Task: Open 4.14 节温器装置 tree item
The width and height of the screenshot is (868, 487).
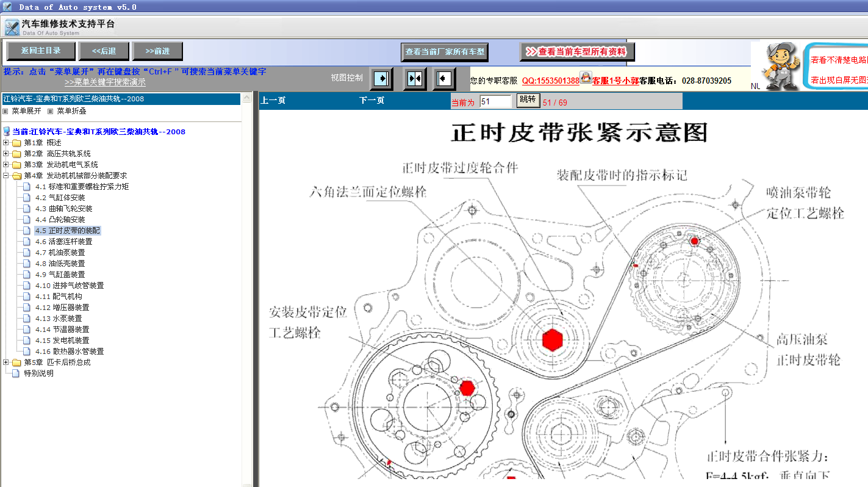Action: pos(62,330)
